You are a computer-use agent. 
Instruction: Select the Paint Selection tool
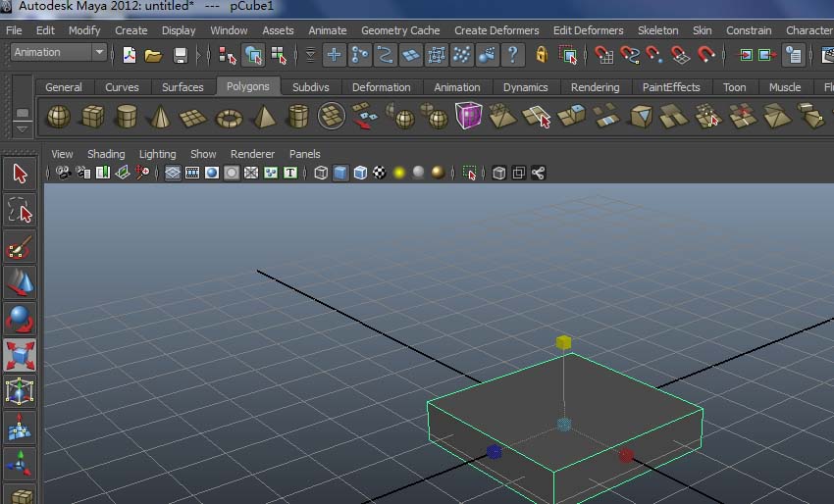(x=20, y=247)
